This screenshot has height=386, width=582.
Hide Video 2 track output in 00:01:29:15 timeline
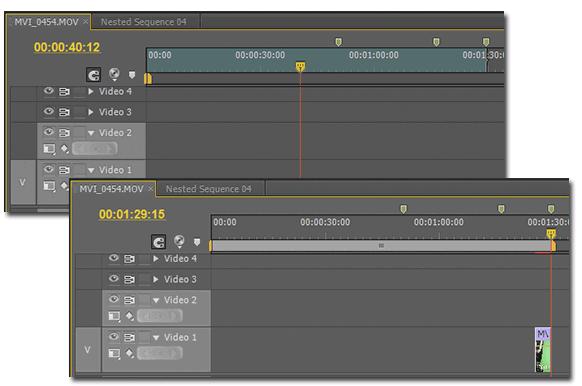pos(114,300)
